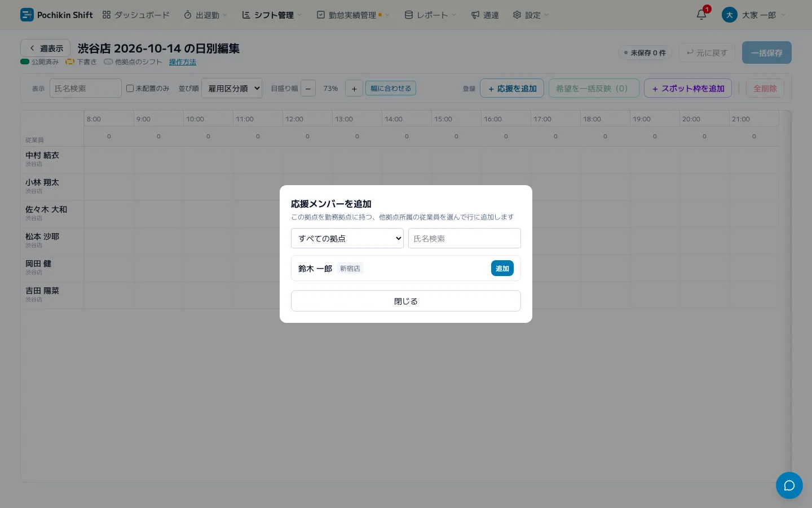Expand the 出退勤 menu
This screenshot has height=508, width=812.
click(x=206, y=15)
